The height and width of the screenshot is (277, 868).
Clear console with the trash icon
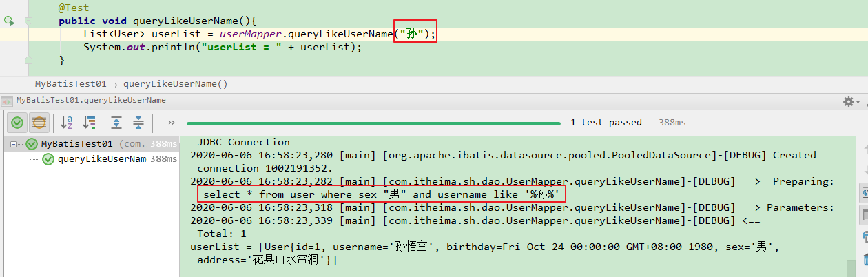click(x=865, y=258)
